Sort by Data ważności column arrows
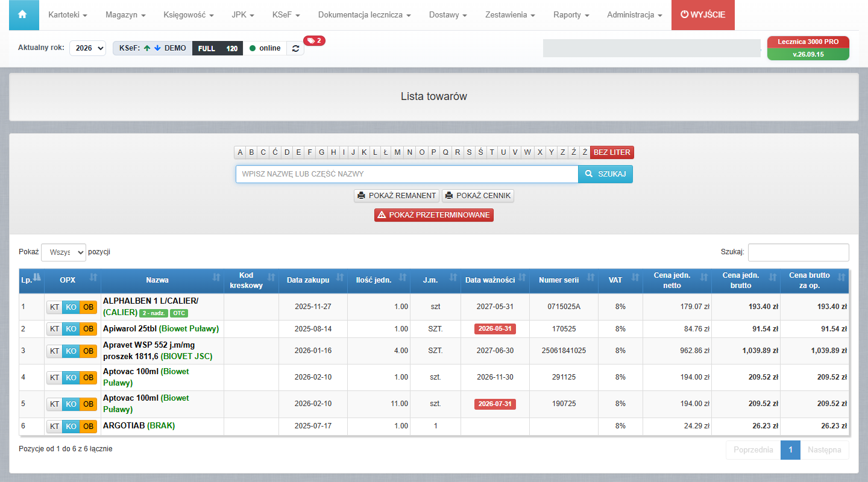 522,277
